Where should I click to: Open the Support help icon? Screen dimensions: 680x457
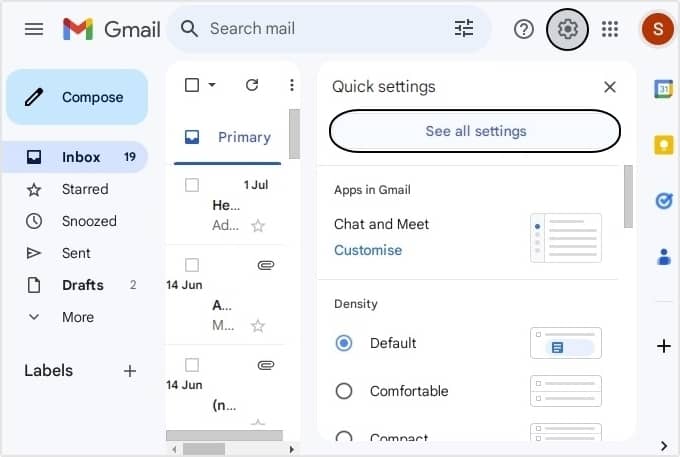pos(523,29)
